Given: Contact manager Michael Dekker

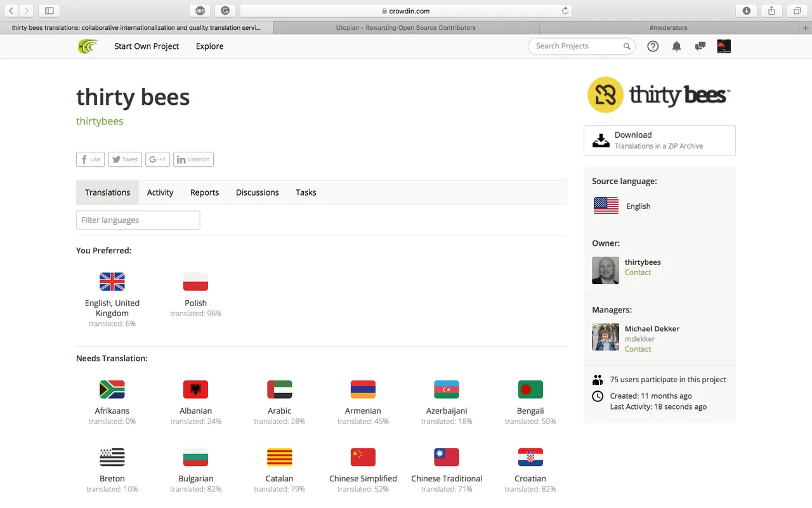Looking at the screenshot, I should click(x=638, y=349).
